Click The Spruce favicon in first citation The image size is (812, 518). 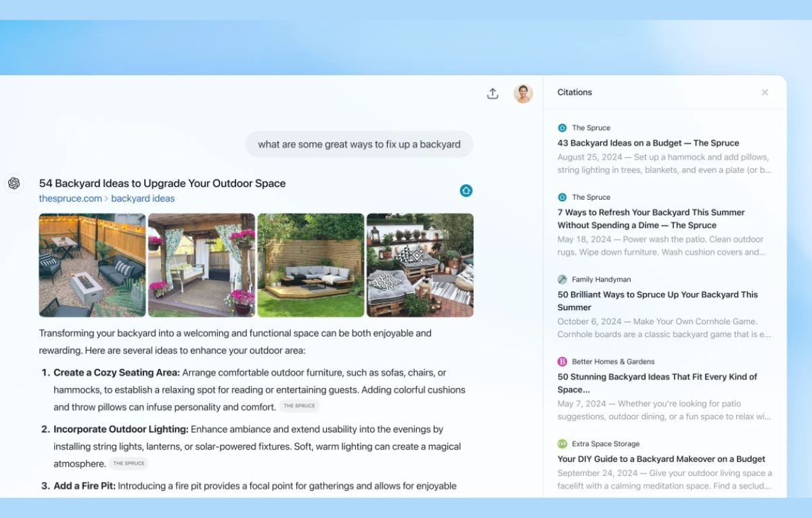562,128
